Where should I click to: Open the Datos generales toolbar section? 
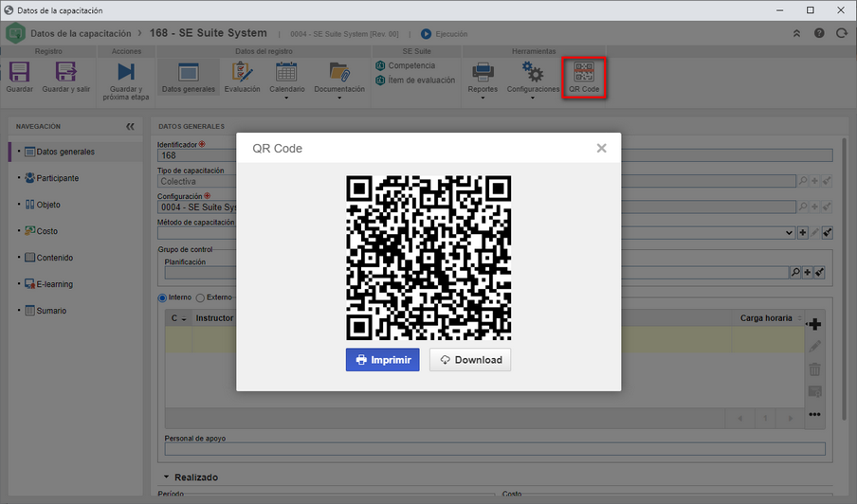coord(188,77)
